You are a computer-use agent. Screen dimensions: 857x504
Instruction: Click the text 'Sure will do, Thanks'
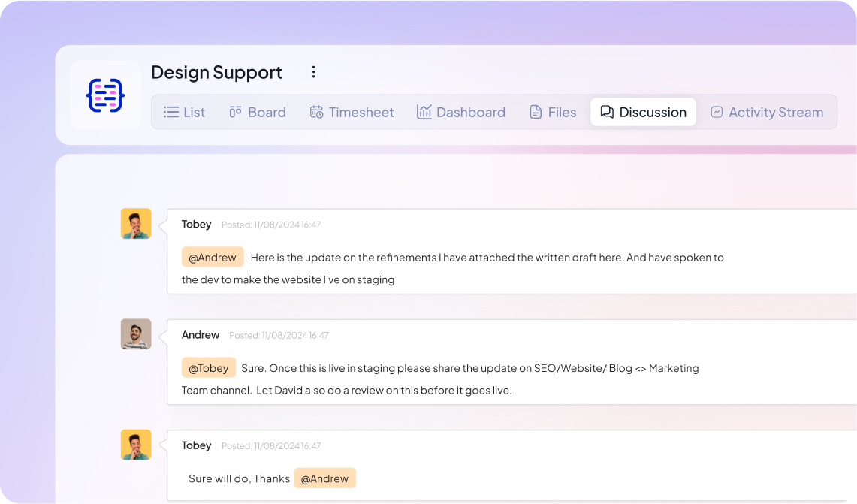click(240, 479)
